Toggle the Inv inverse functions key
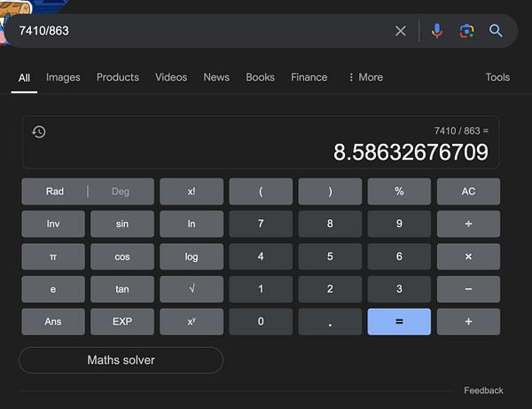532x409 pixels. click(x=53, y=224)
